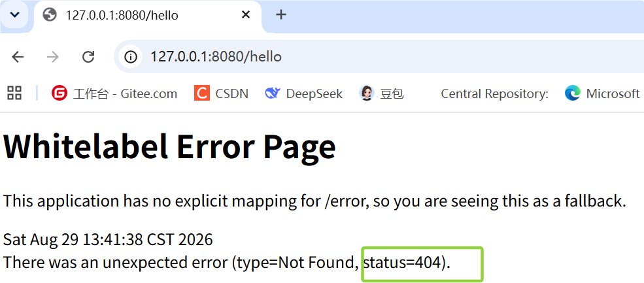Click the DeepSeek whale icon

click(272, 93)
